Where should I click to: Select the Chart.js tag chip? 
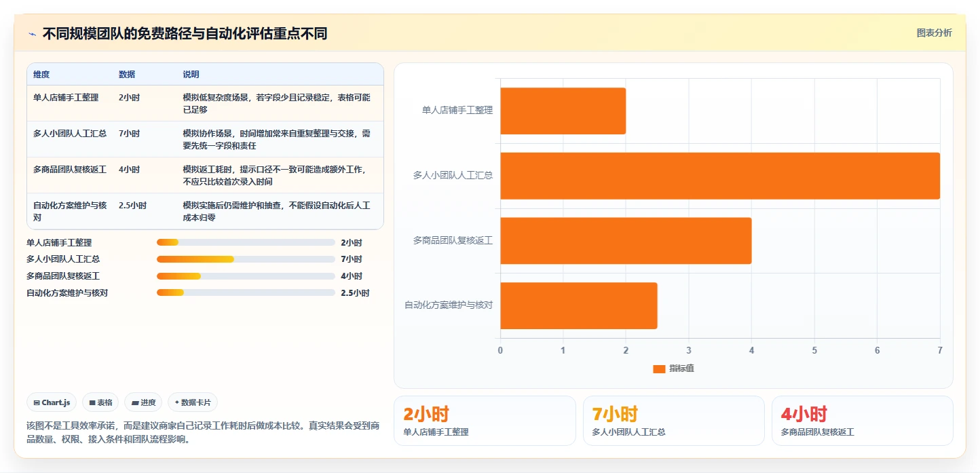52,402
